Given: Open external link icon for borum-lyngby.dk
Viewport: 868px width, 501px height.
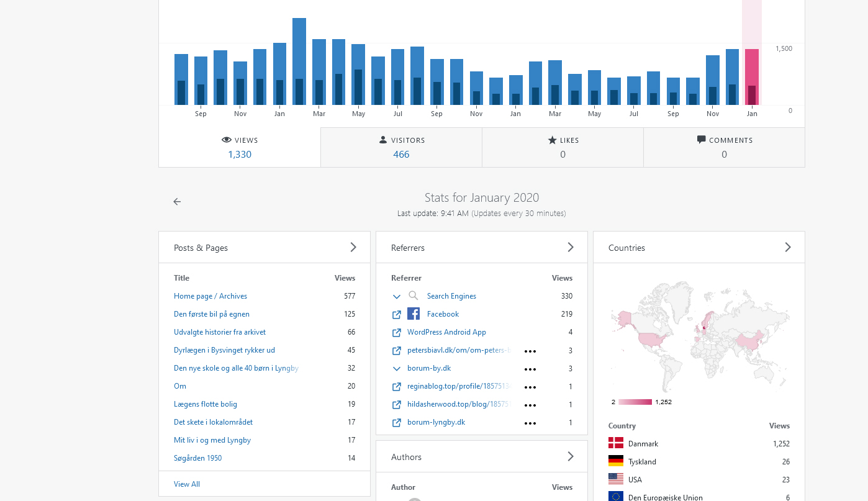Looking at the screenshot, I should 397,423.
